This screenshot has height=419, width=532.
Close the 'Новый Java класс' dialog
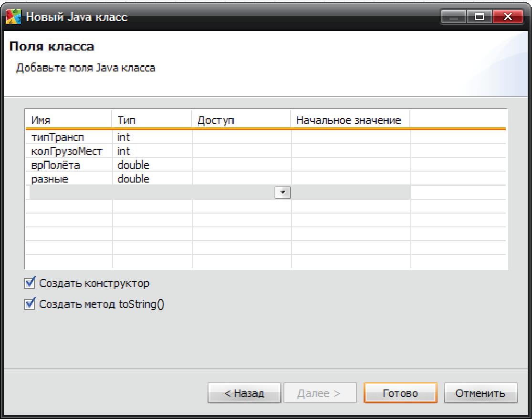tap(508, 16)
